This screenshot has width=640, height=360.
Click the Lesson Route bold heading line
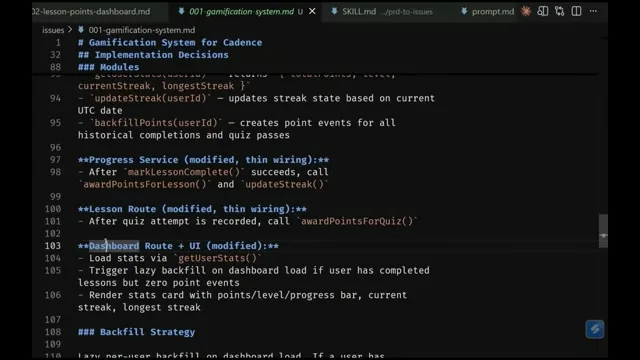[192, 209]
